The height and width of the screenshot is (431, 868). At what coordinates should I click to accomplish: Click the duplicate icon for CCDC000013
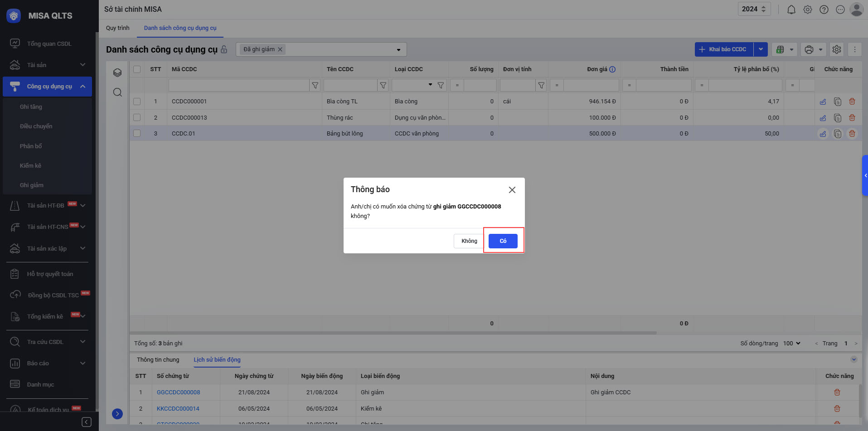click(837, 118)
